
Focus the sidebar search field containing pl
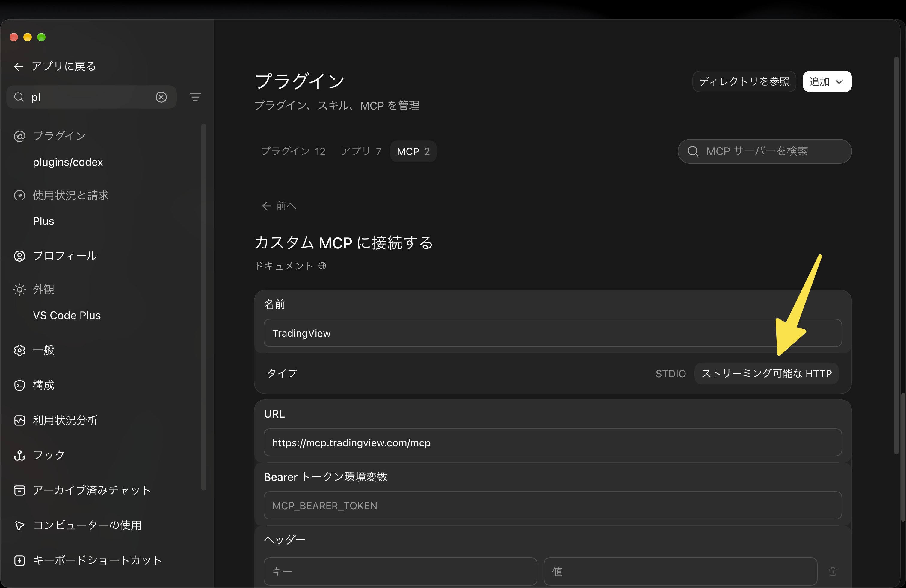coord(91,97)
